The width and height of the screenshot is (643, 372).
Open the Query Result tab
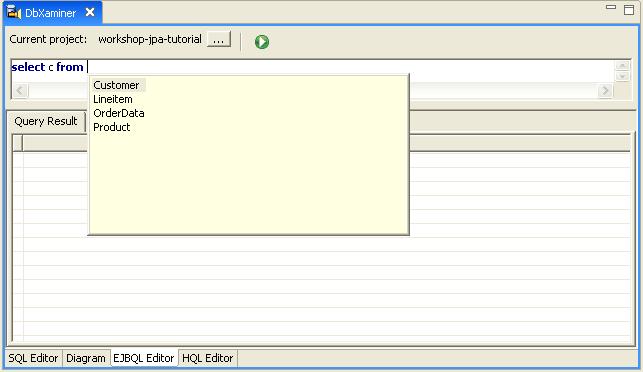point(46,121)
